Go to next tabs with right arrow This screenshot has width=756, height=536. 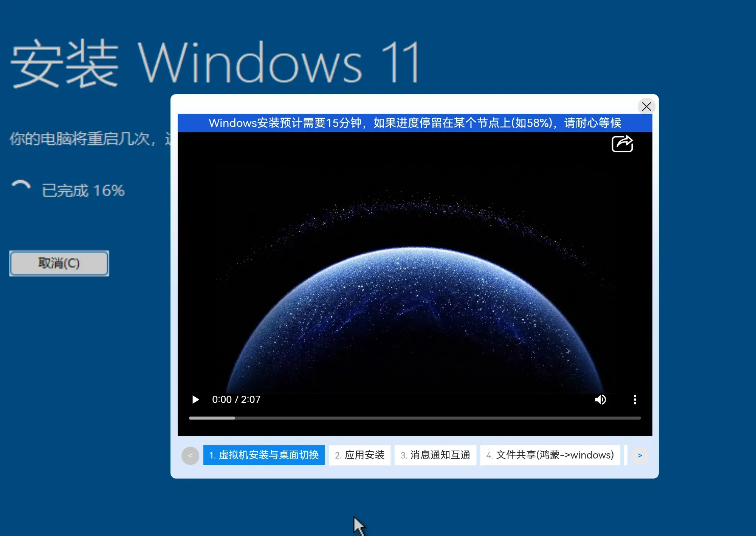click(x=640, y=455)
